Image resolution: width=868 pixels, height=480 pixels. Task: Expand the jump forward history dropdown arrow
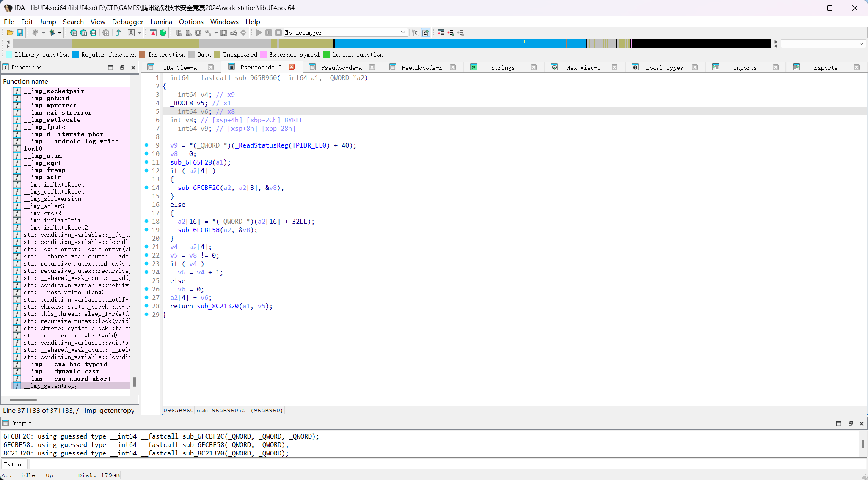(60, 33)
